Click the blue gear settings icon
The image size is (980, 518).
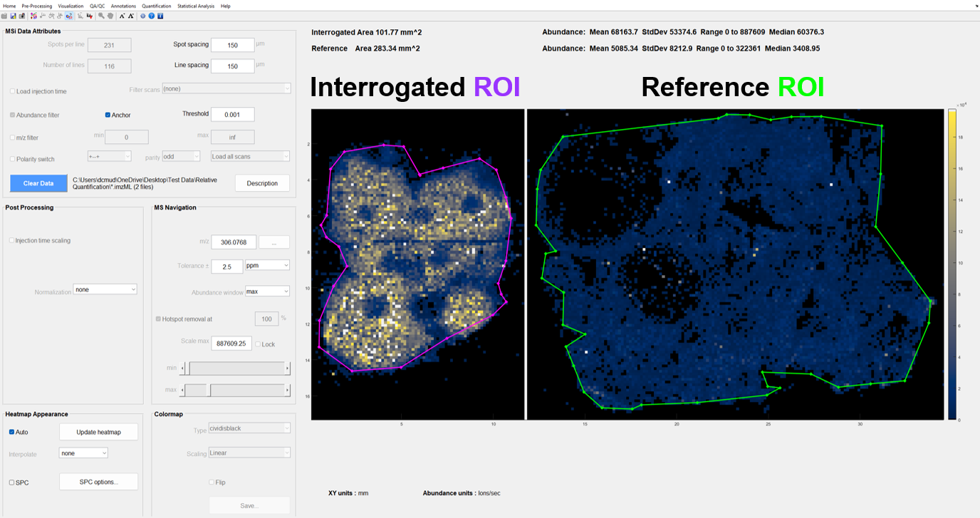[142, 16]
